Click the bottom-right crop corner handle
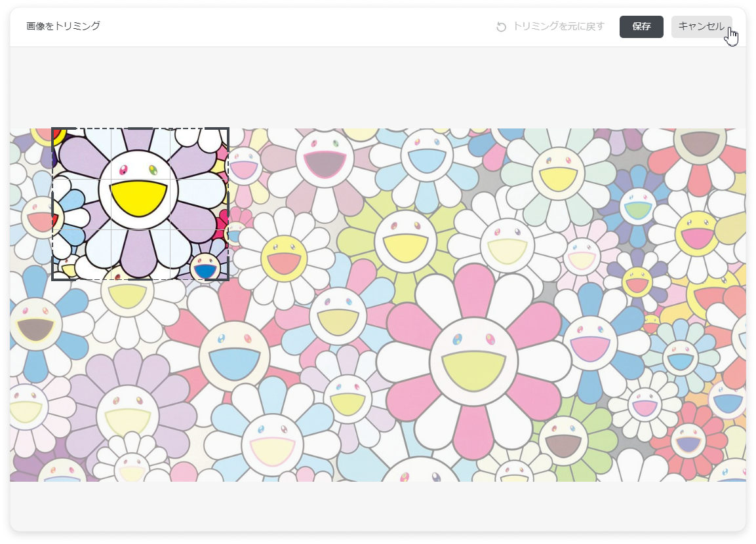The image size is (756, 544). click(x=228, y=279)
